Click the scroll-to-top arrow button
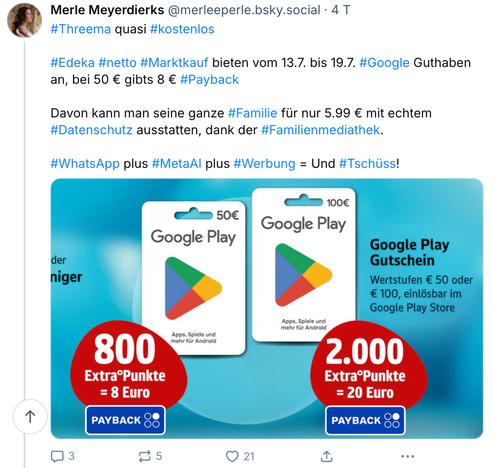Screen dimensions: 493x468 tap(30, 416)
